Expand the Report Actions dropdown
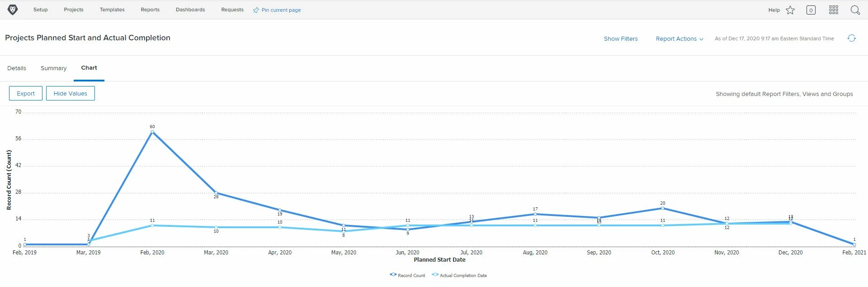The width and height of the screenshot is (868, 287). pyautogui.click(x=679, y=38)
